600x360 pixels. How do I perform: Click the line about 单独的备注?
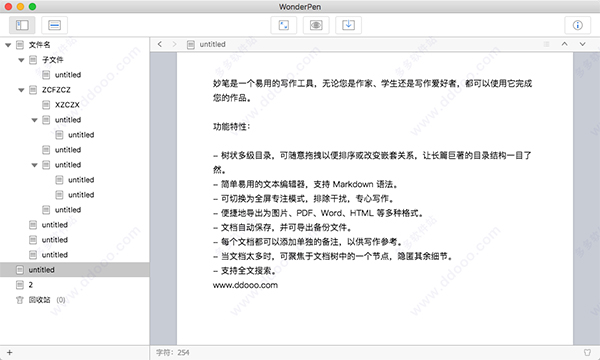[308, 242]
